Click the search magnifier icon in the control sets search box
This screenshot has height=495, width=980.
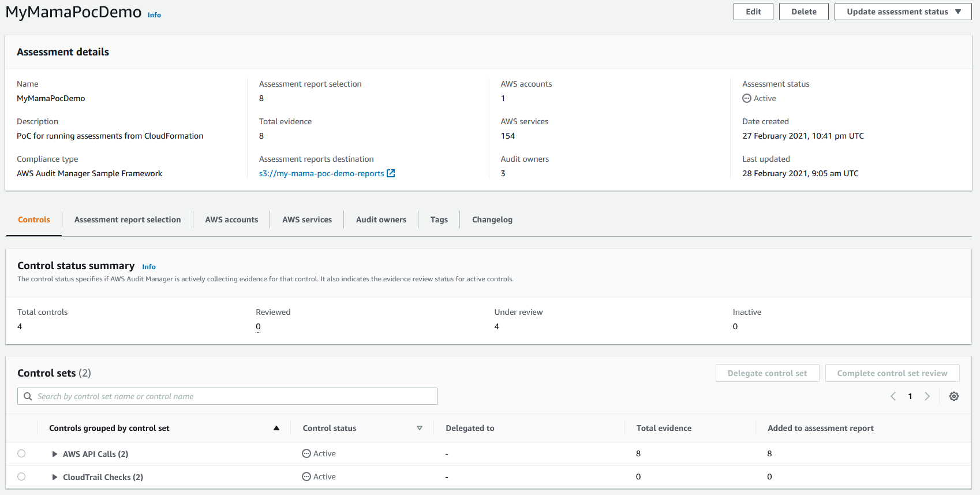tap(28, 396)
